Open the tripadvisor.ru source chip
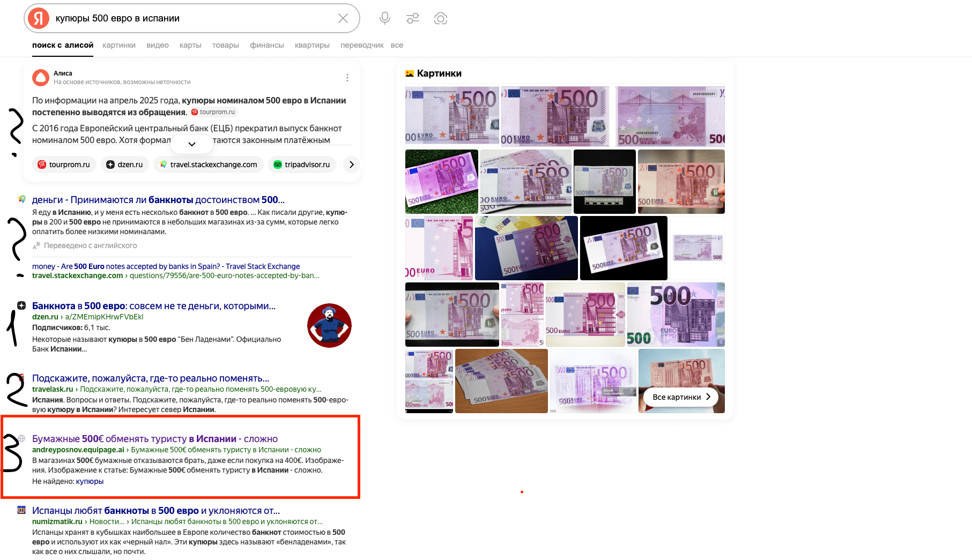The image size is (972, 560). coord(301,165)
